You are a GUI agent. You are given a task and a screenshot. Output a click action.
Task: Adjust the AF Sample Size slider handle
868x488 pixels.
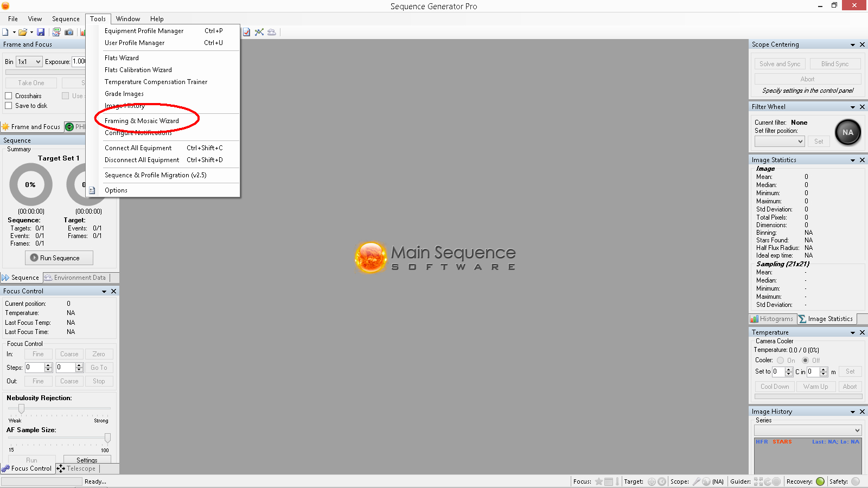click(x=107, y=438)
